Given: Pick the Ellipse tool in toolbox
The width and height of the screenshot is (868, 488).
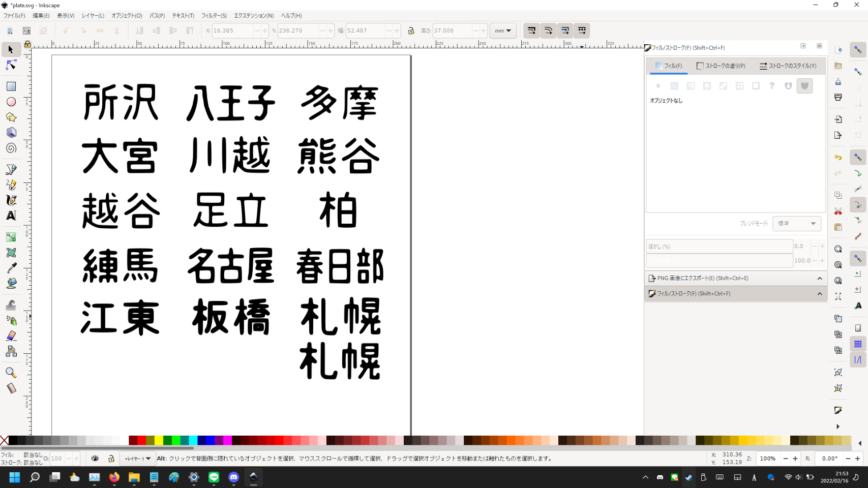Looking at the screenshot, I should (11, 102).
